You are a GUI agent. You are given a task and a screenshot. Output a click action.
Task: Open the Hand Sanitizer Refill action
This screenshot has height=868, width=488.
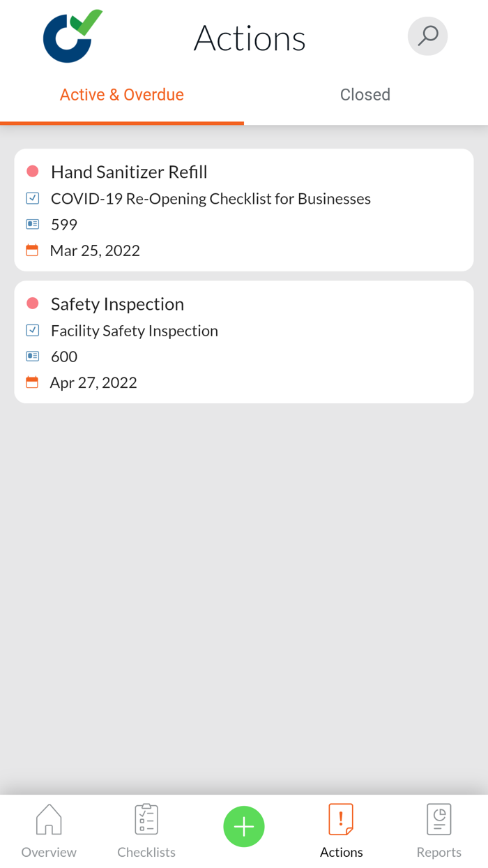coord(243,209)
